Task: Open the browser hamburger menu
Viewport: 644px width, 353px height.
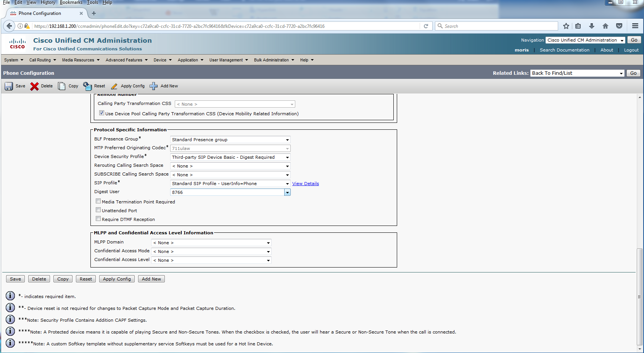Action: tap(635, 26)
